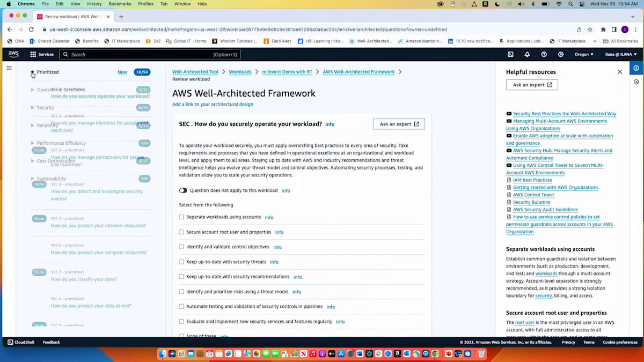Click Ask an expert in Helpful resources panel
Image resolution: width=644 pixels, height=362 pixels.
coord(532,85)
